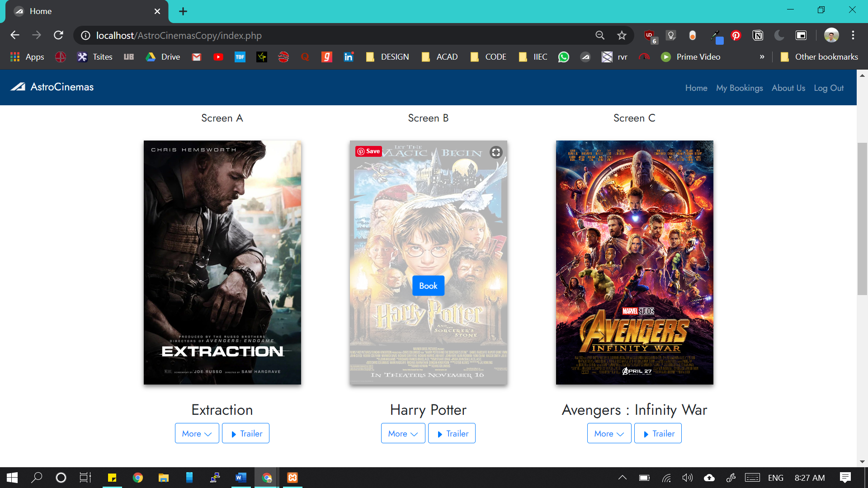Click the ENG language indicator
Viewport: 868px width, 488px height.
(775, 478)
